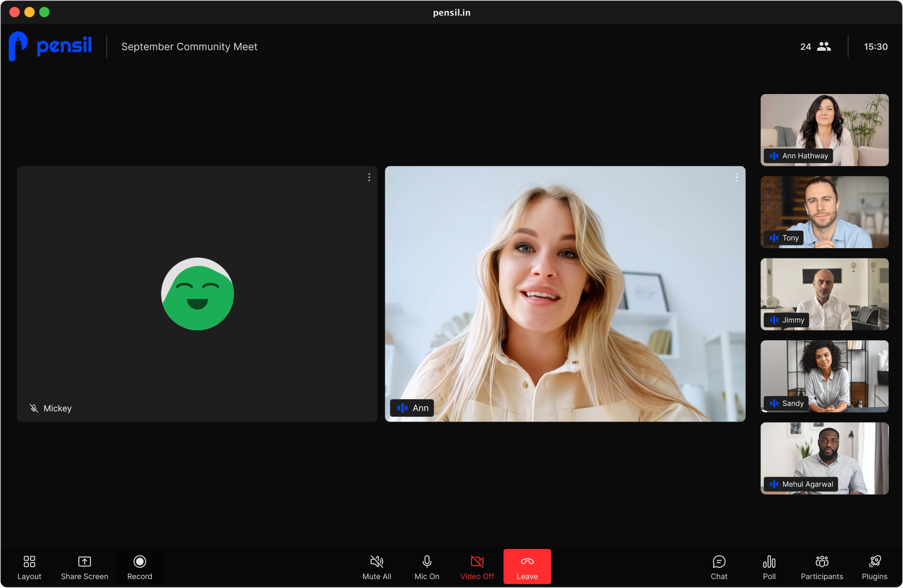Click the Mickey name label
Image resolution: width=903 pixels, height=588 pixels.
pos(57,408)
